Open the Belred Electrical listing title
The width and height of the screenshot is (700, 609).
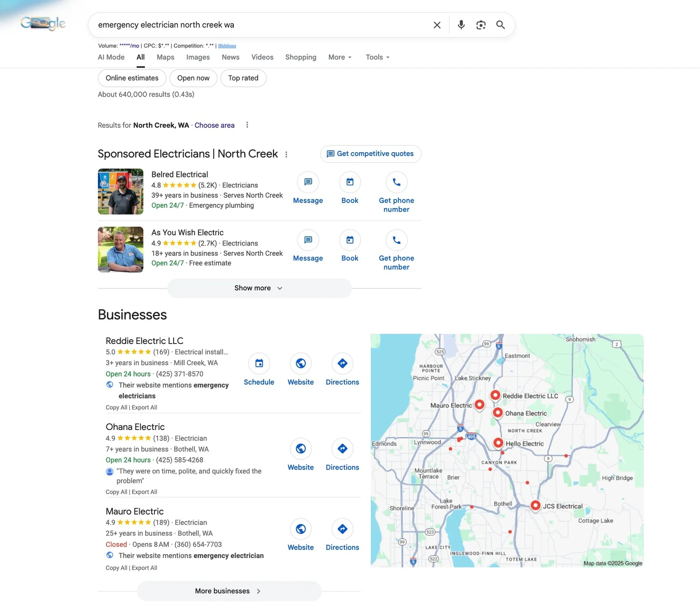coord(180,175)
